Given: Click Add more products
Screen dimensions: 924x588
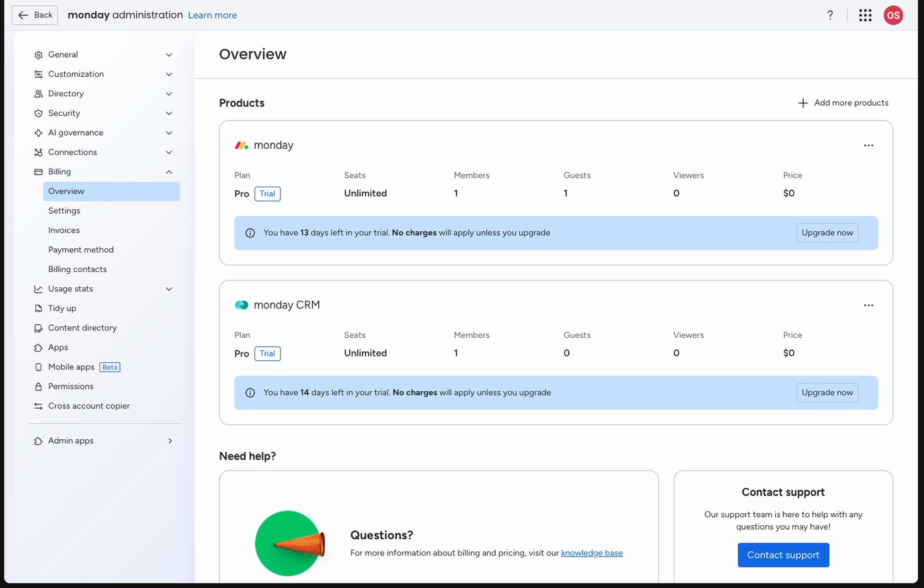Looking at the screenshot, I should point(843,103).
